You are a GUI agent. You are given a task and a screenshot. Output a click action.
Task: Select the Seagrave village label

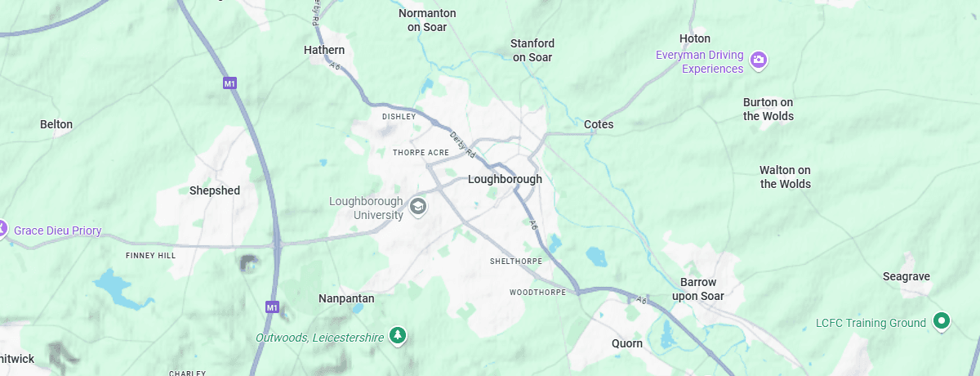pos(906,276)
